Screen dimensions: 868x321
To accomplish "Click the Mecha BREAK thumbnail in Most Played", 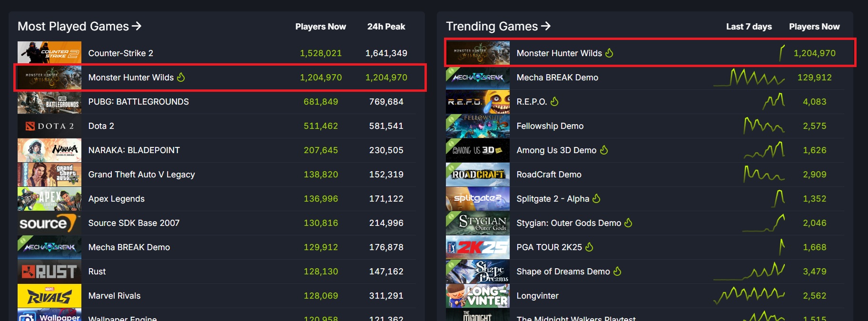I will [x=49, y=247].
